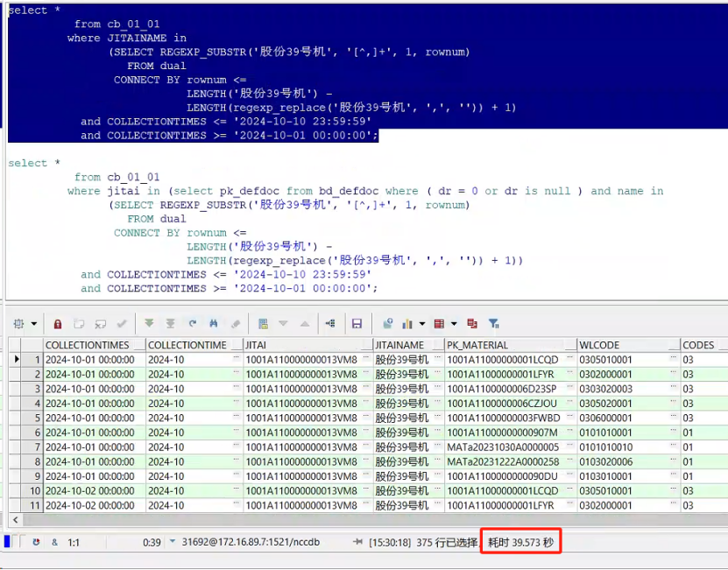Click the grid selection mode icon

(18, 324)
